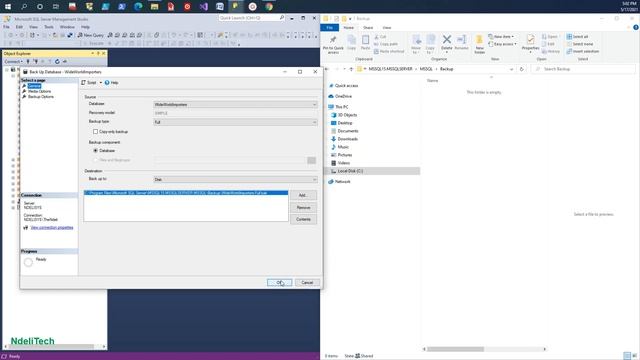Click Pin to Quick access icon
This screenshot has height=360, width=640.
point(333,39)
